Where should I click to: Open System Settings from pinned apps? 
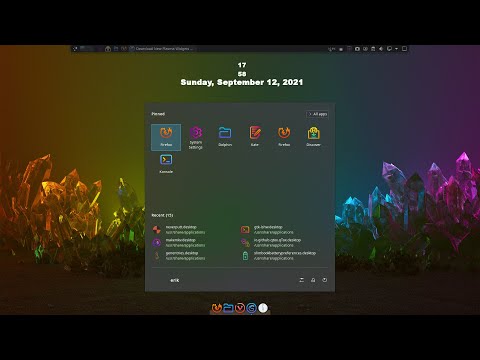(196, 137)
